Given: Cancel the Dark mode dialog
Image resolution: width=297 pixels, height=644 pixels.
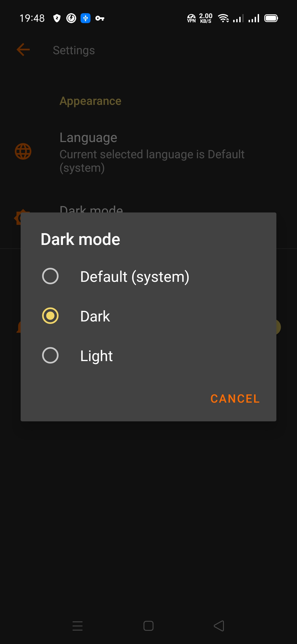Looking at the screenshot, I should [x=235, y=399].
